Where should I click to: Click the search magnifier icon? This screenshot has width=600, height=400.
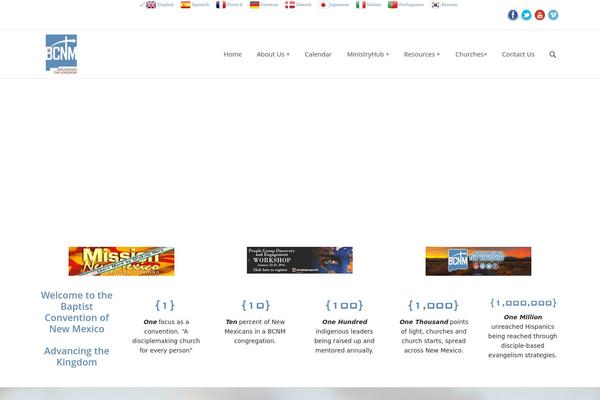(x=553, y=54)
